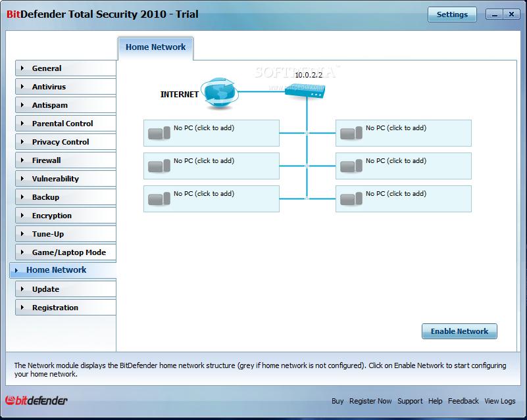527x420 pixels.
Task: Expand the Antivirus section arrow
Action: pos(22,87)
